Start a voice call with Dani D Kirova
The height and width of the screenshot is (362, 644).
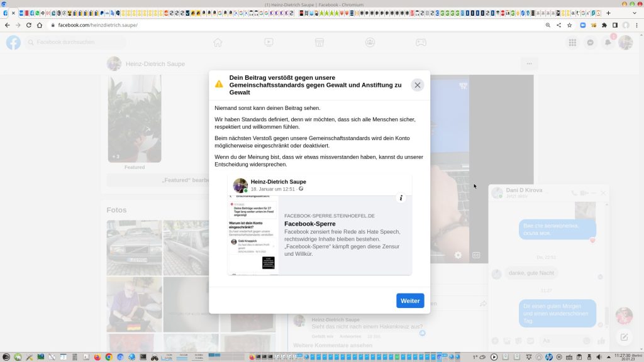[x=574, y=193]
